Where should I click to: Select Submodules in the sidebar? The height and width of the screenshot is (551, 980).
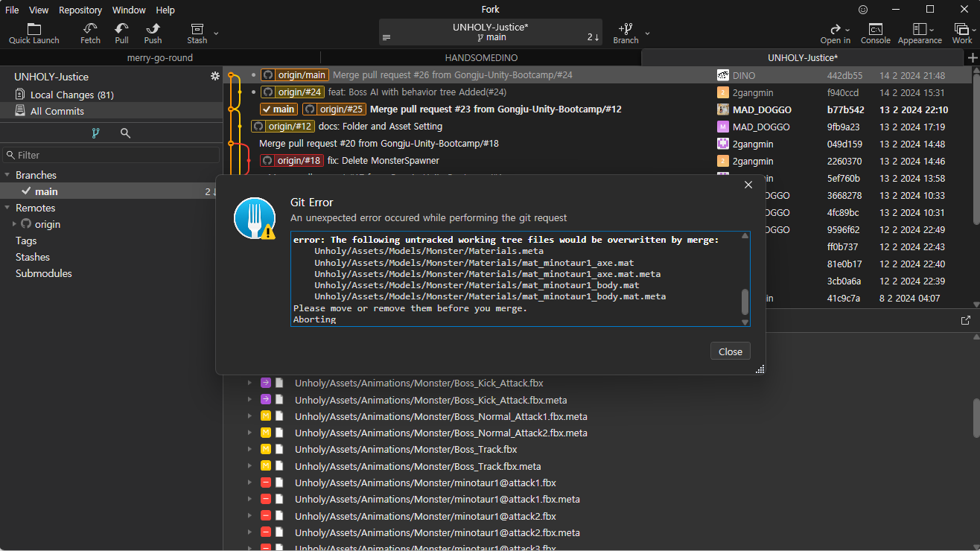tap(44, 273)
